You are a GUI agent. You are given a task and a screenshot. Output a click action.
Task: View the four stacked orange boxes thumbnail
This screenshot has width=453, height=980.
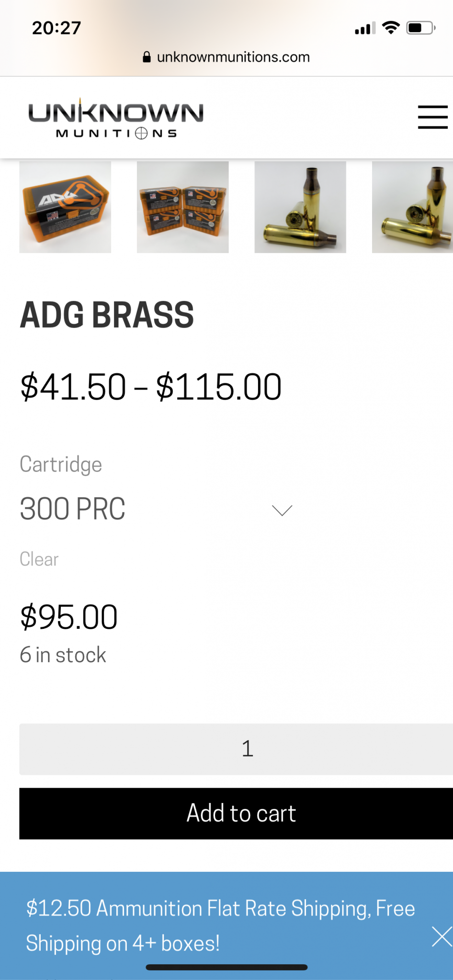183,207
